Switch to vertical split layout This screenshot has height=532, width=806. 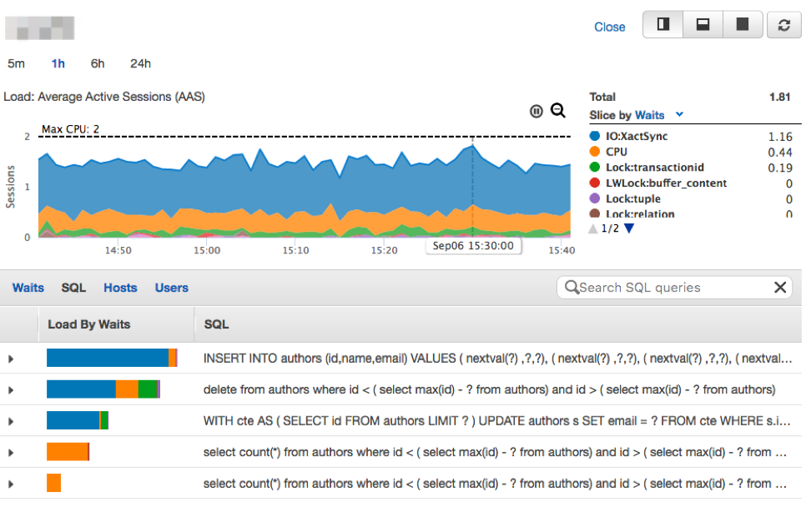click(662, 25)
